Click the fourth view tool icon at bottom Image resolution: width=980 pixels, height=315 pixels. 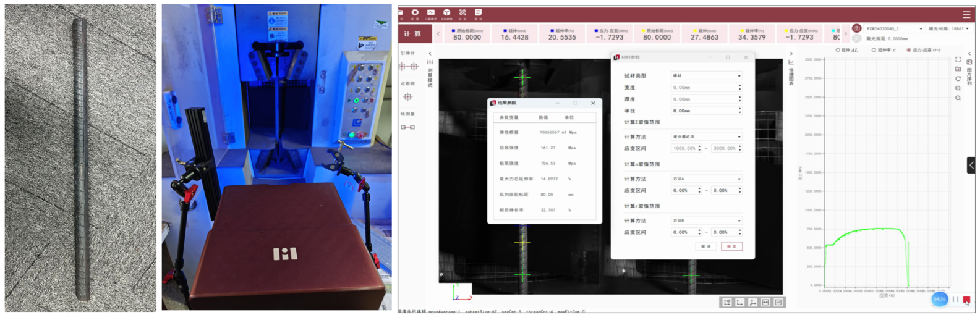[x=765, y=302]
